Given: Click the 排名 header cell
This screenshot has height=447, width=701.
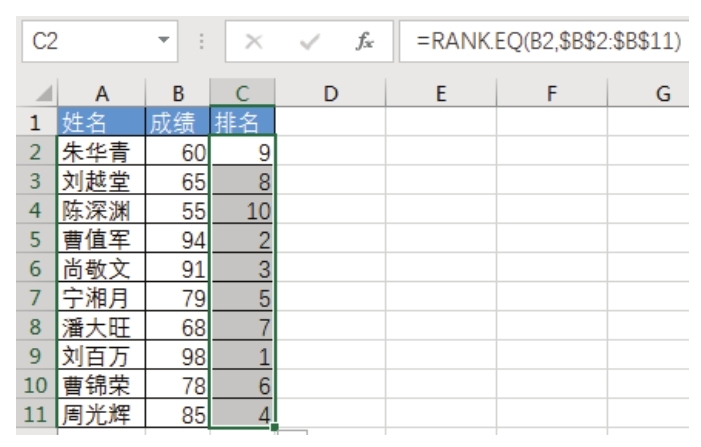Looking at the screenshot, I should pyautogui.click(x=241, y=123).
